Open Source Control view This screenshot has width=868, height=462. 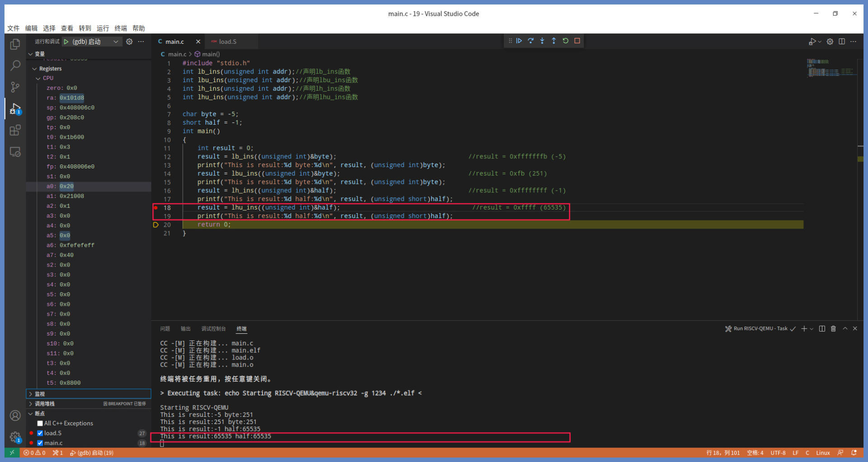click(15, 87)
